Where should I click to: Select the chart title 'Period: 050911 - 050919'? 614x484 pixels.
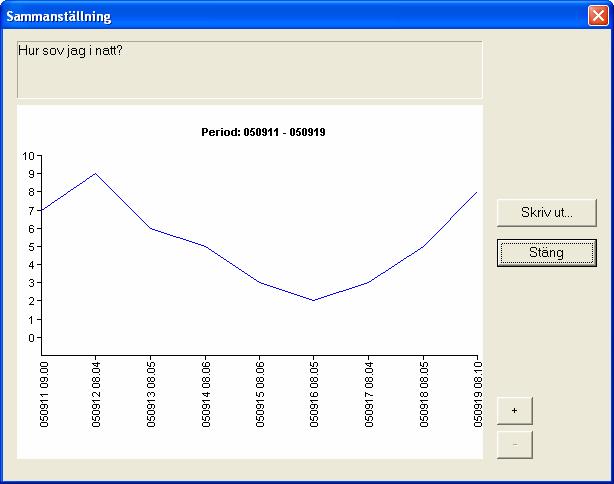[x=263, y=132]
